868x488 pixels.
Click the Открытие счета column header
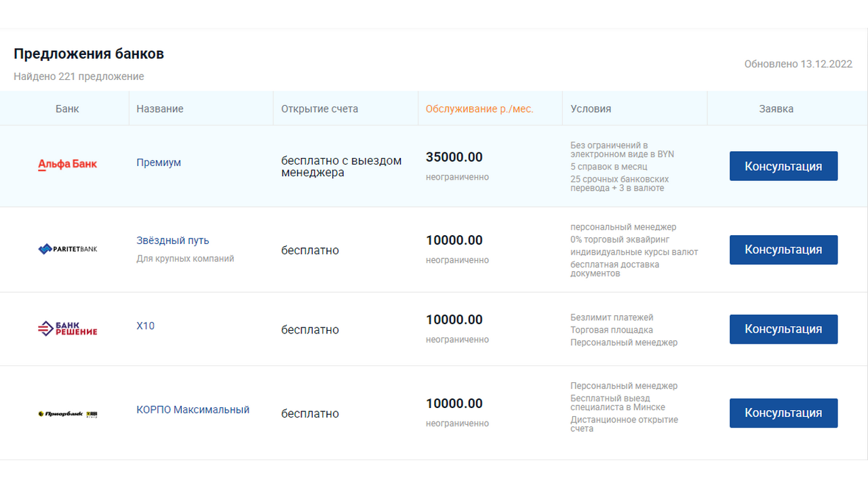point(319,108)
